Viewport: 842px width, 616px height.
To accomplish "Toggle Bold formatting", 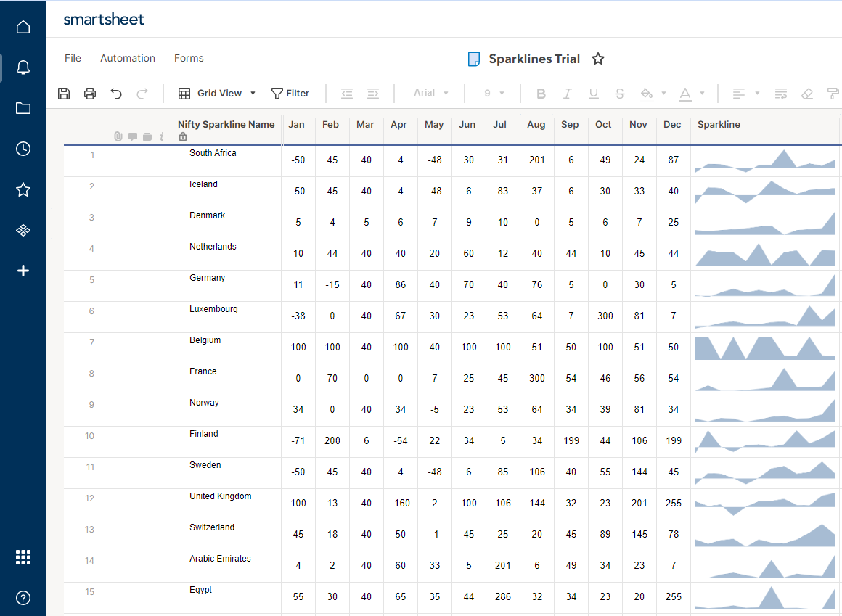I will (x=541, y=93).
